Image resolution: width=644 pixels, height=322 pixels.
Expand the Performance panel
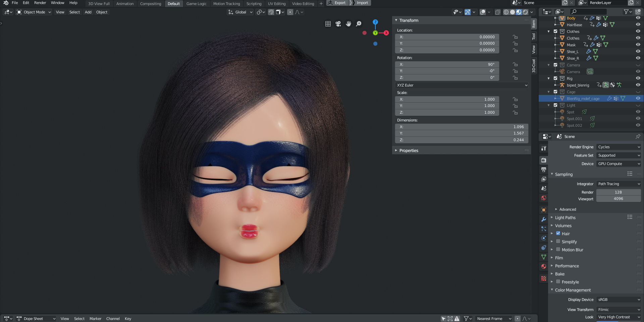567,266
